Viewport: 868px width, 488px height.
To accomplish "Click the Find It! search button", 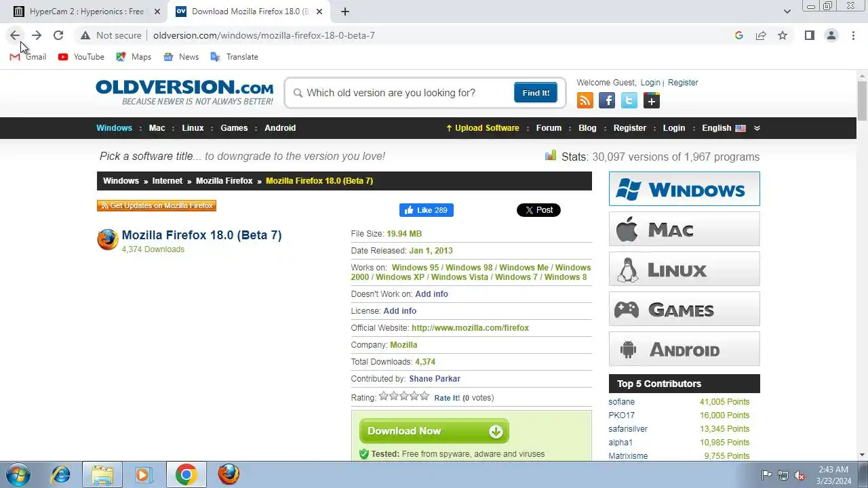I will tap(536, 93).
